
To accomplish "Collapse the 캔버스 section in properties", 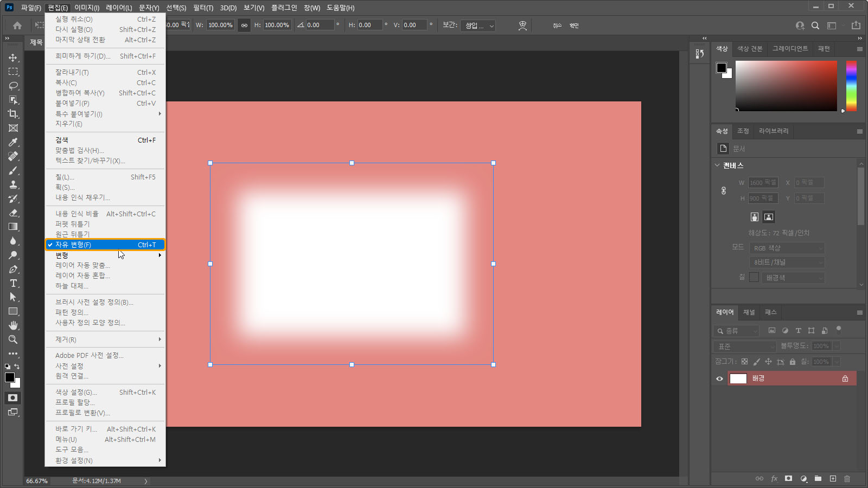I will pyautogui.click(x=717, y=165).
